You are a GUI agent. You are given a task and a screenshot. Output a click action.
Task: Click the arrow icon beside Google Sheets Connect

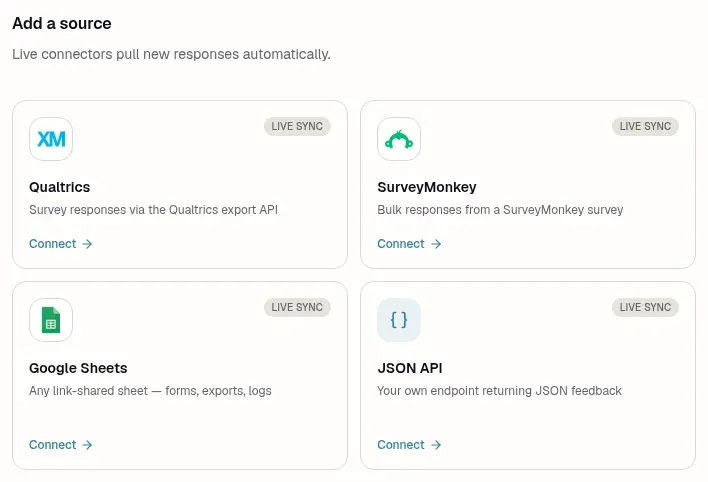pos(87,445)
